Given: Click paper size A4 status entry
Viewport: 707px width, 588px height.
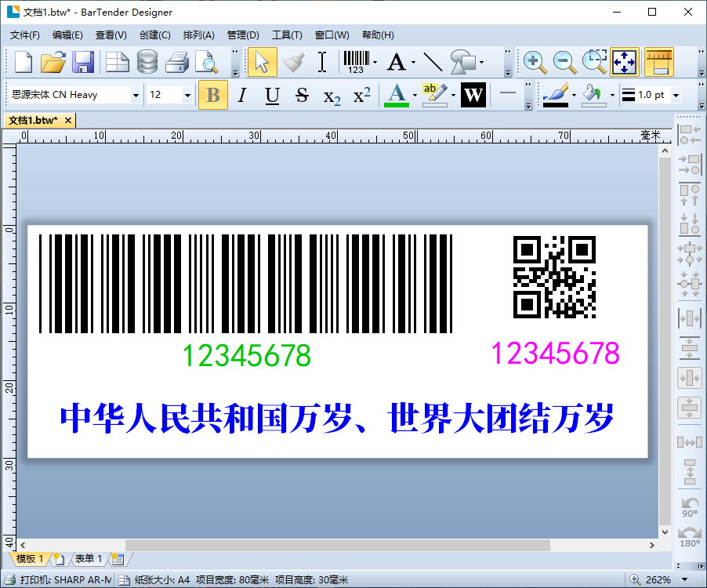Looking at the screenshot, I should coord(154,580).
